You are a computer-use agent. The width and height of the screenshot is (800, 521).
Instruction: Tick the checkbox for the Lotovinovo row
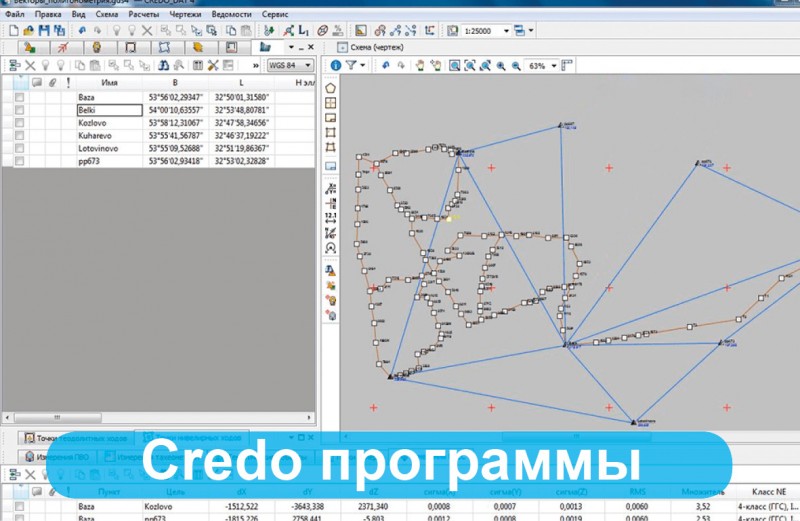[x=19, y=148]
